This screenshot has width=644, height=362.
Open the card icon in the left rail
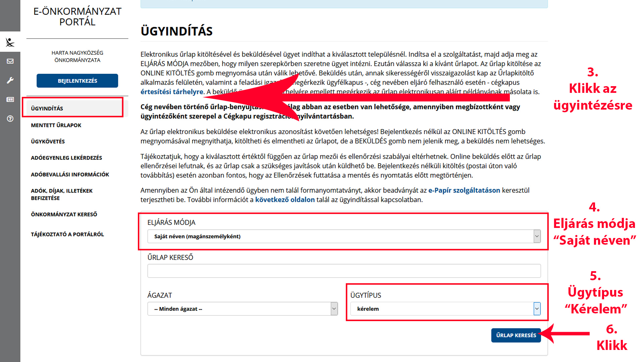[x=10, y=100]
